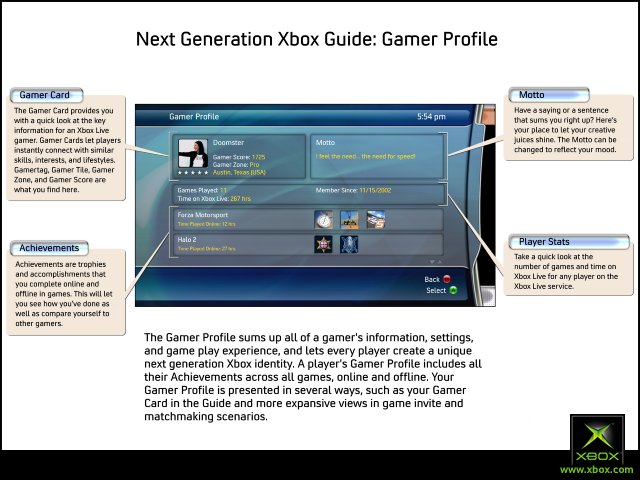This screenshot has height=480, width=640.
Task: Click the Gamer Zone: Pro value
Action: click(236, 164)
